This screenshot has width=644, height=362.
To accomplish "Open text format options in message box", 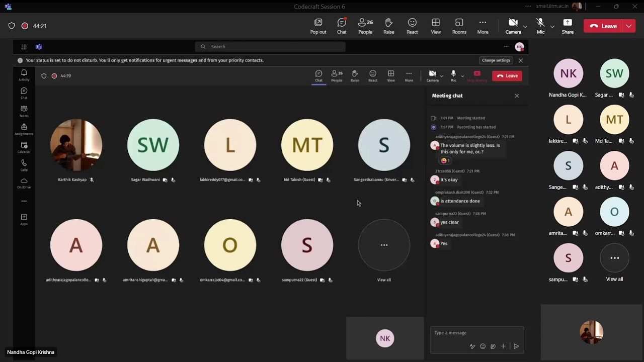I will [x=472, y=346].
